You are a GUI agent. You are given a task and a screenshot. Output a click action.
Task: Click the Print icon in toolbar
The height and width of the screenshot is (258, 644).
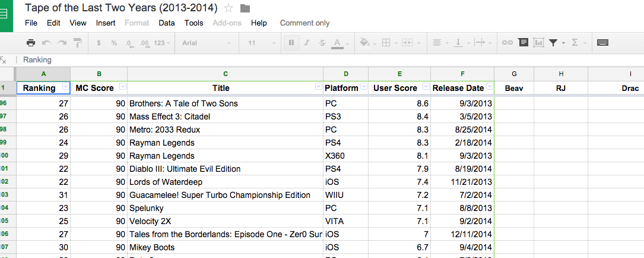pyautogui.click(x=31, y=43)
